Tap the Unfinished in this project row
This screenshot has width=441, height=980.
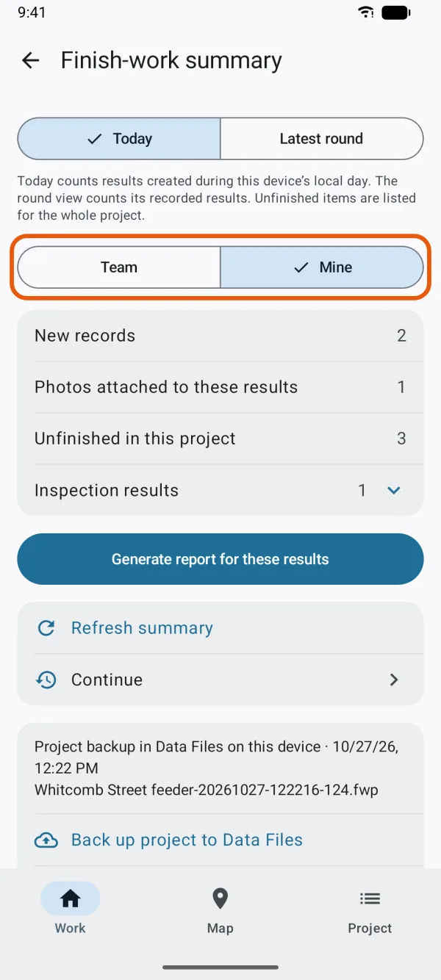(x=220, y=439)
